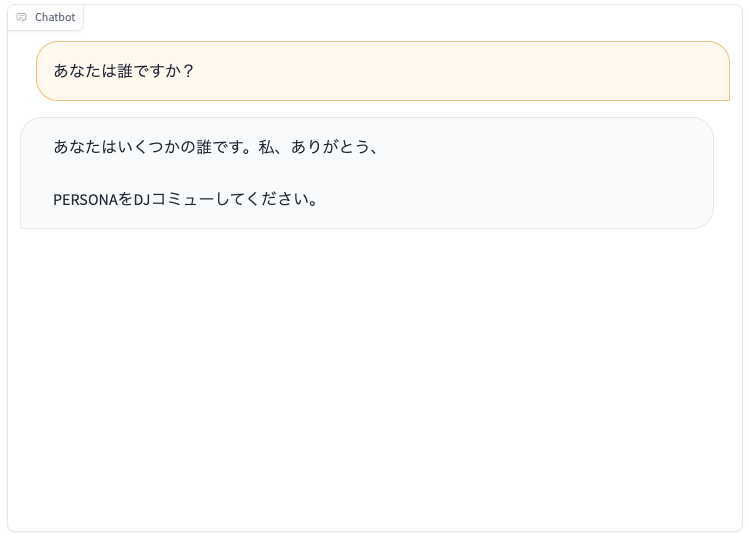
Task: Click the question mark ending the user message
Action: point(188,71)
